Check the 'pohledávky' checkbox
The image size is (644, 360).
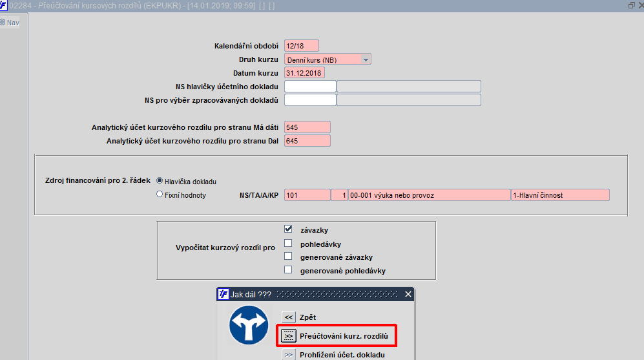click(288, 243)
